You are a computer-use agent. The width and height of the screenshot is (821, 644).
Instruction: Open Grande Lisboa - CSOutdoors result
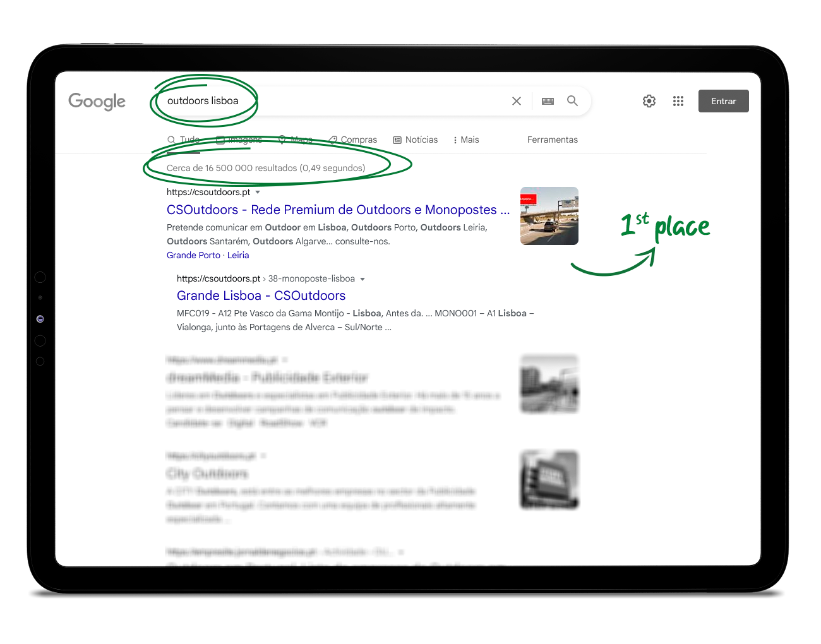click(261, 295)
